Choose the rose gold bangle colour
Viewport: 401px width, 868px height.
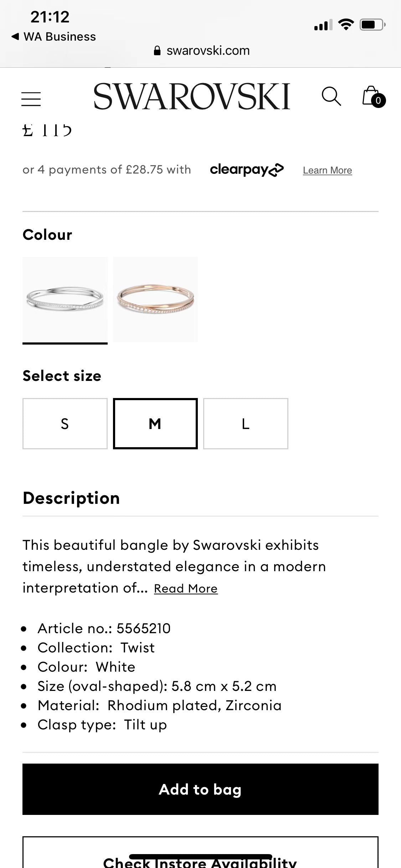(155, 299)
